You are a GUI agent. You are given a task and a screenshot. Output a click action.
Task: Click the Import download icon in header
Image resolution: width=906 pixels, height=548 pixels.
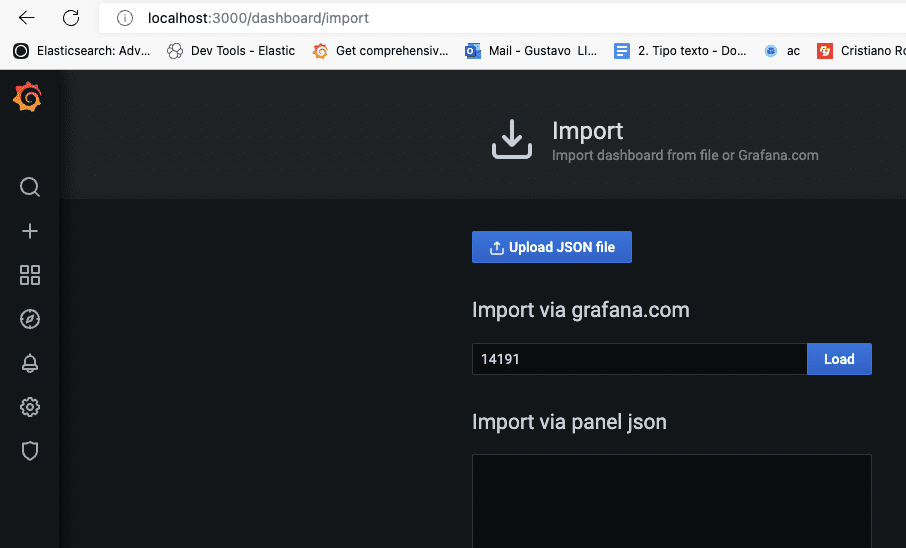tap(511, 139)
